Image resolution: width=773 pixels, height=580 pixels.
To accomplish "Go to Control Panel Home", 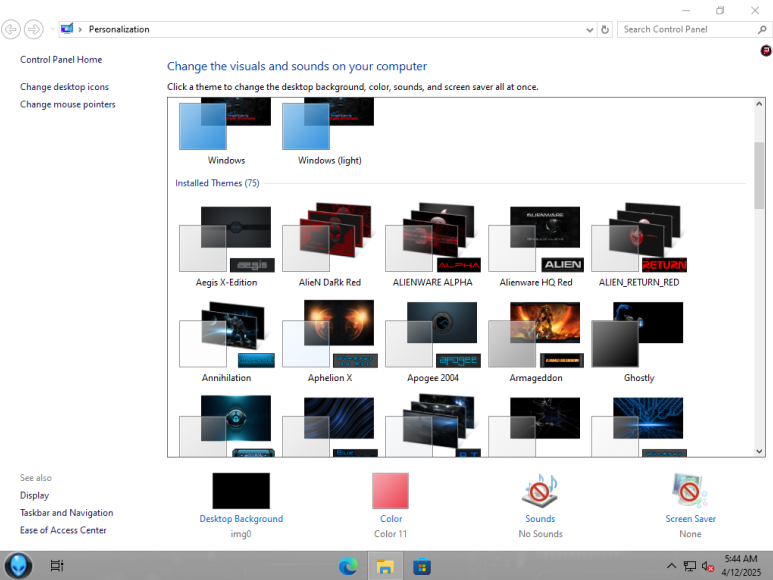I will coord(61,60).
